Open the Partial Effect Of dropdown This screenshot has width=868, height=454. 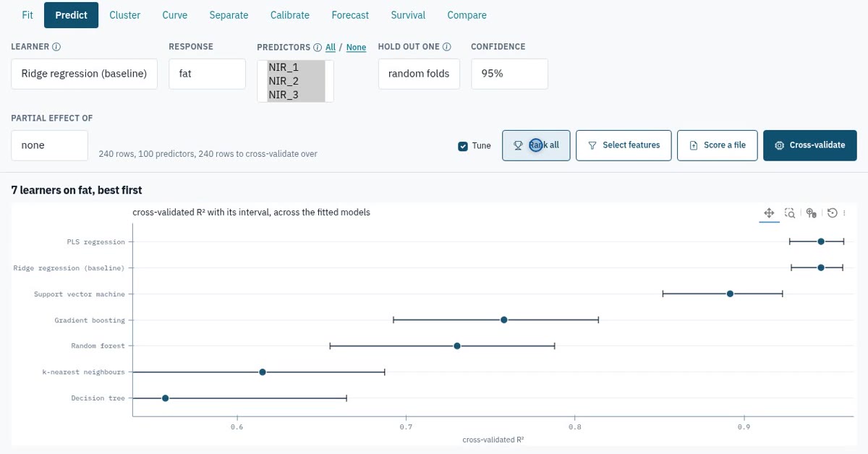pos(49,145)
